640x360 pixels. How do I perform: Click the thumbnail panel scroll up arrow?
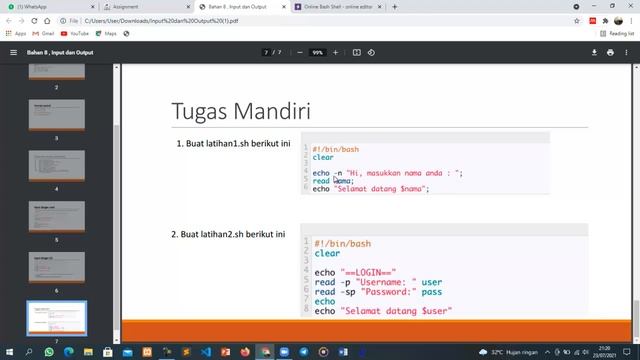coord(116,67)
